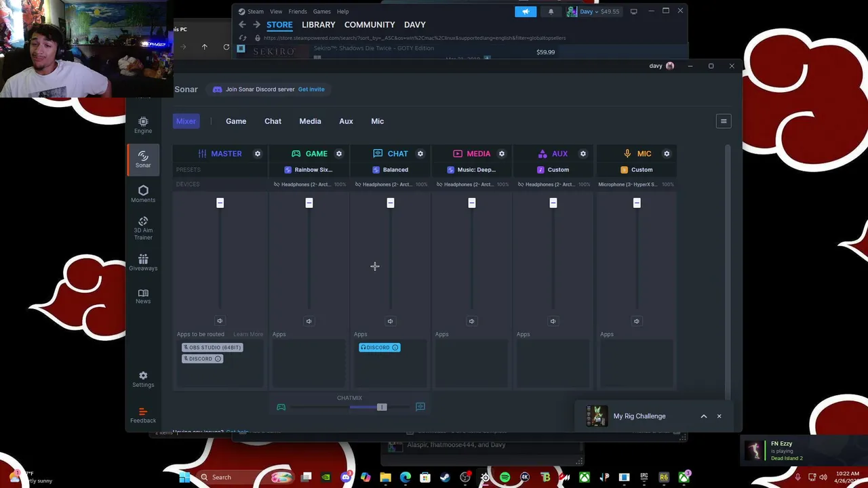
Task: Mute the GAME channel
Action: (x=309, y=321)
